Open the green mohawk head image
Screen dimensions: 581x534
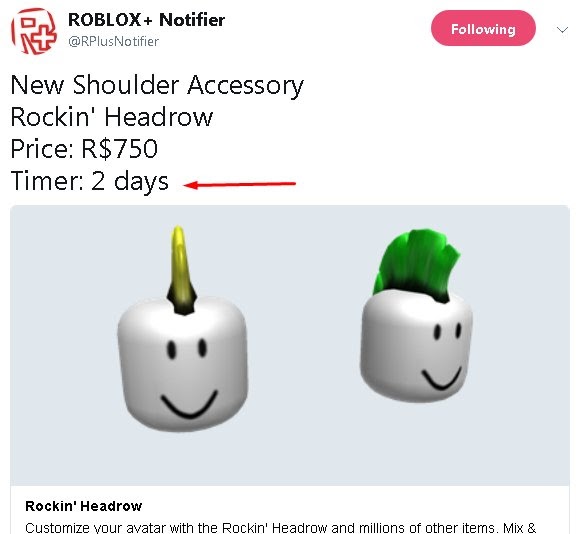tap(416, 316)
